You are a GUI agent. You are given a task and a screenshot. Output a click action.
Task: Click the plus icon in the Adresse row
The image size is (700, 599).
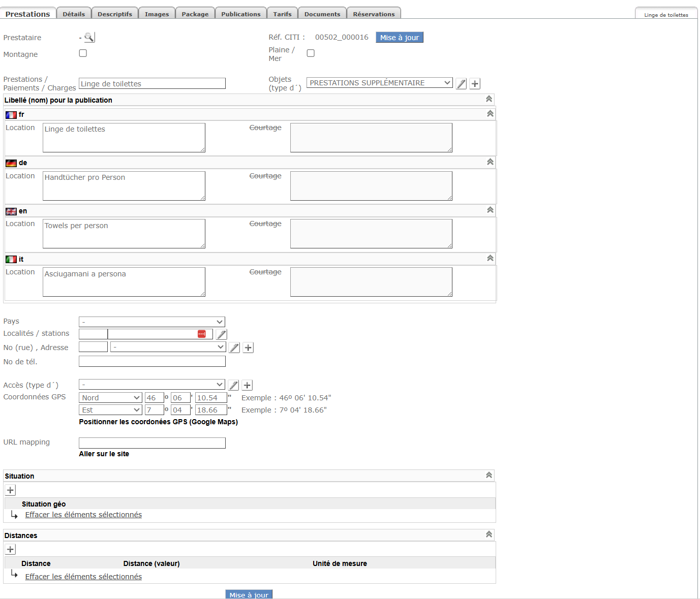[x=248, y=348]
